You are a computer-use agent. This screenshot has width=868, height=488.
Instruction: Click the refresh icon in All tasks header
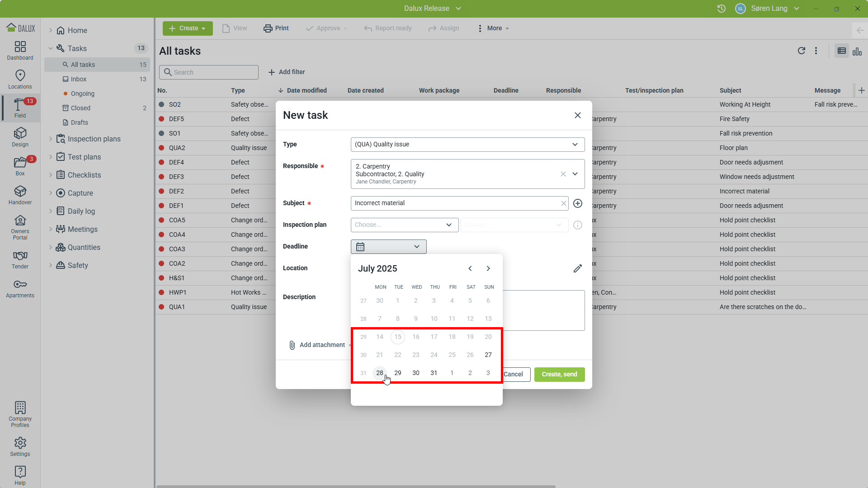click(801, 51)
